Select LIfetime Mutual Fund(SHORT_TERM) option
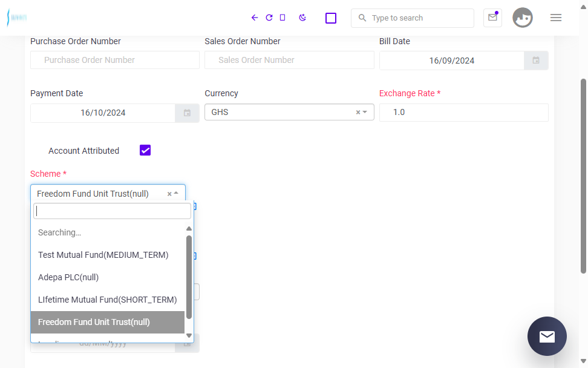Screen dimensions: 588x368 tap(108, 300)
